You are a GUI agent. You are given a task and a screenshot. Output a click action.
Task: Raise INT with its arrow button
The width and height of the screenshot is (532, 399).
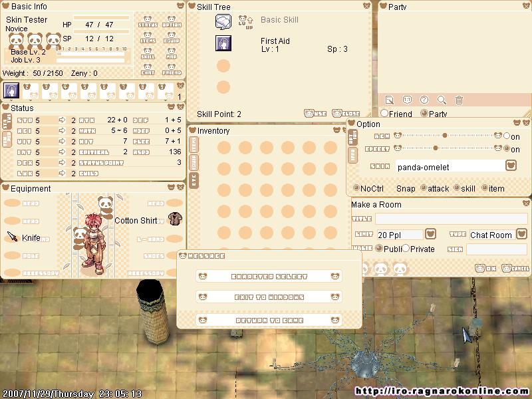click(x=62, y=152)
